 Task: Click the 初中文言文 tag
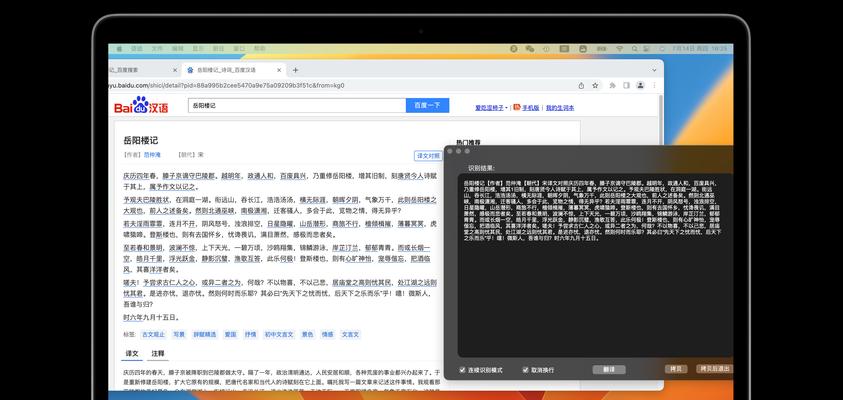279,334
